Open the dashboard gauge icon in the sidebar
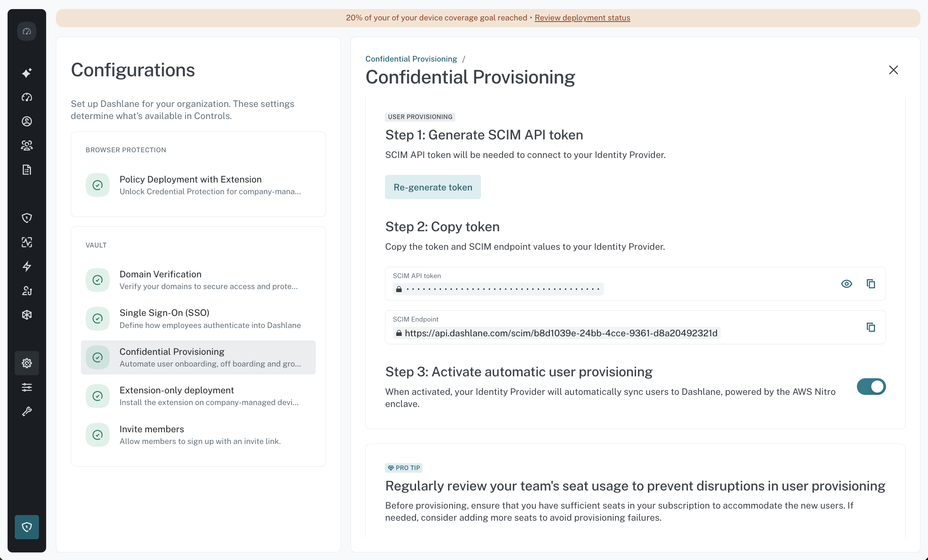928x560 pixels. pos(26,97)
